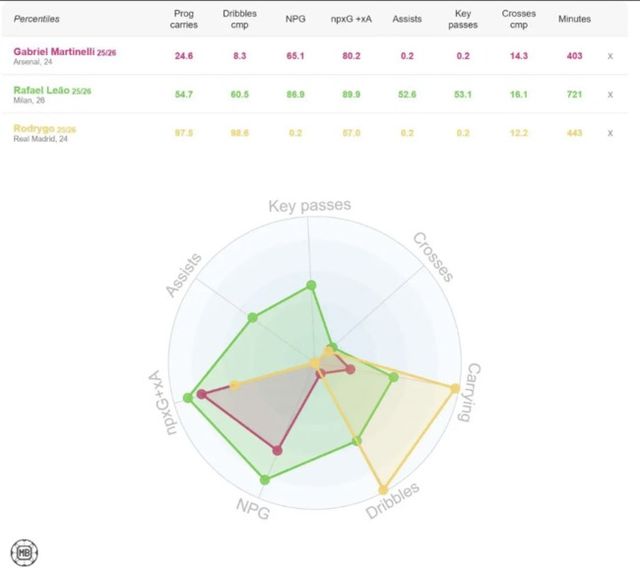
Task: Select the Minutes column header
Action: 574,19
